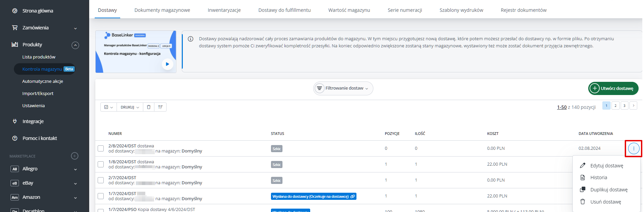The image size is (644, 212).
Task: Open the three-dots menu for 2/8/2024/DST
Action: coord(634,148)
